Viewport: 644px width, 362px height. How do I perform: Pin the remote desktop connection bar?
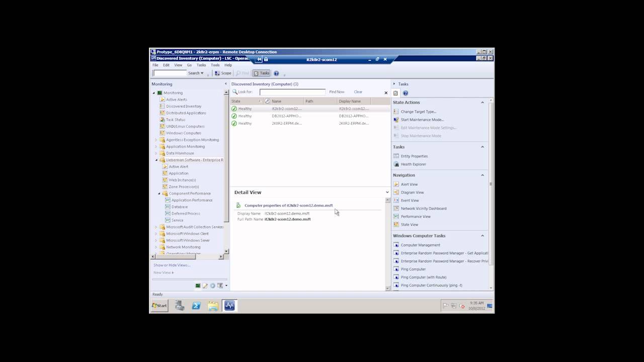click(x=260, y=59)
